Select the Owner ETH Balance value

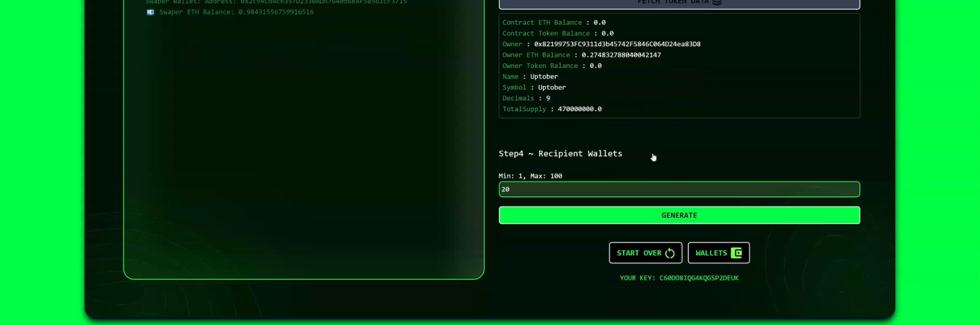[x=621, y=55]
